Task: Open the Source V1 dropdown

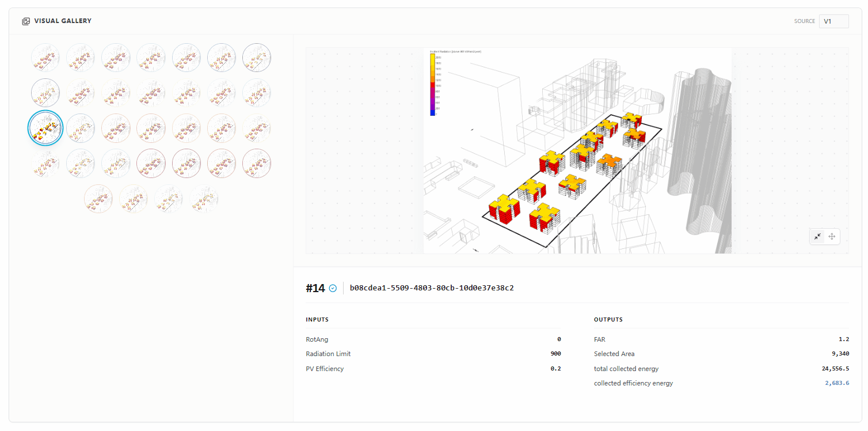Action: (833, 21)
